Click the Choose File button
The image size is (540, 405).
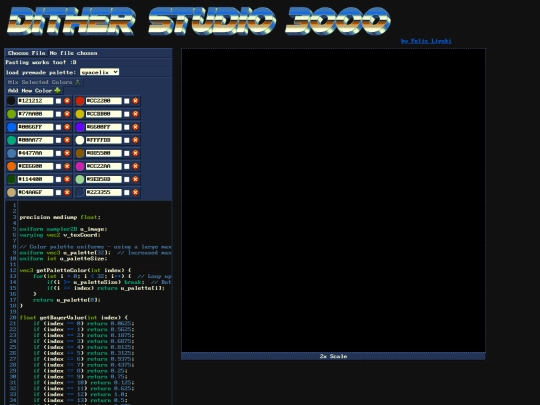(27, 53)
